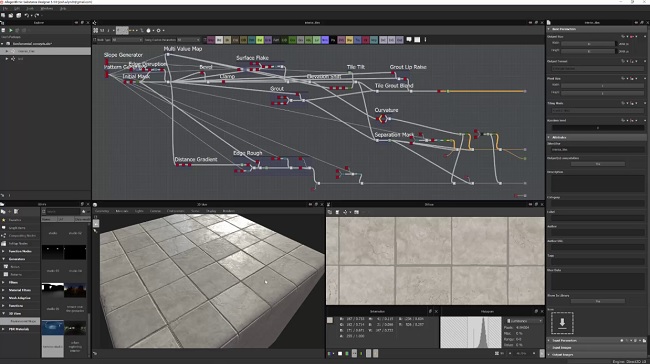Click the new Substance icon in main toolbar
Screen dimensions: 650x364
tap(3, 15)
